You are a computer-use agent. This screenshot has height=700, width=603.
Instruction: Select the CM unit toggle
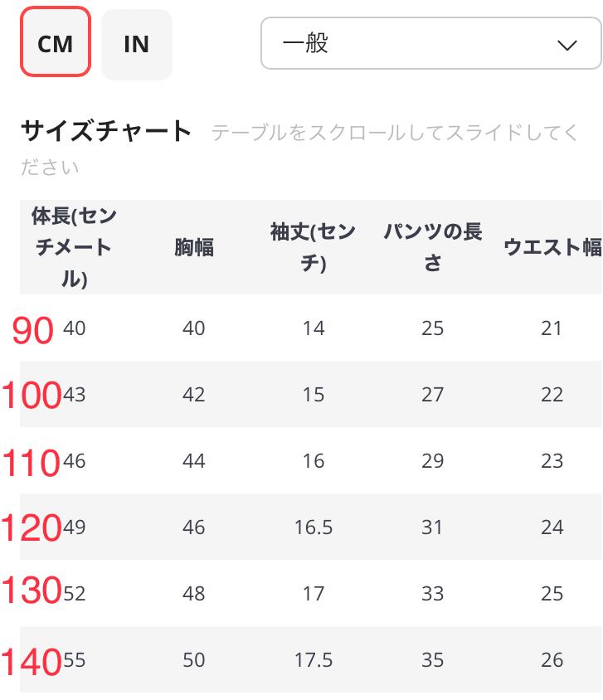[56, 41]
